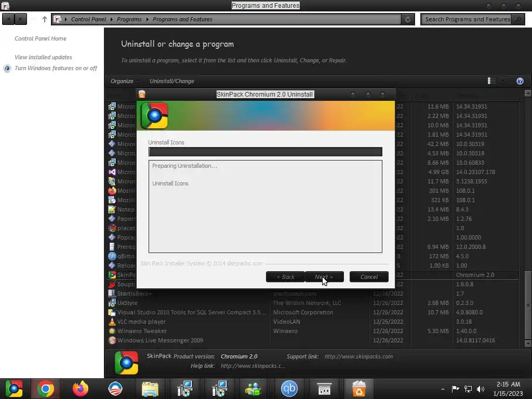
Task: Click the Up one level arrow
Action: (45, 19)
